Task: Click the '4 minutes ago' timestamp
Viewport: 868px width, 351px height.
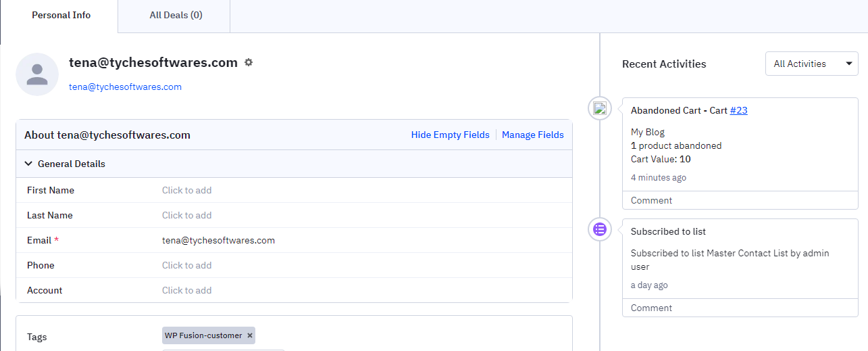Action: (x=659, y=178)
